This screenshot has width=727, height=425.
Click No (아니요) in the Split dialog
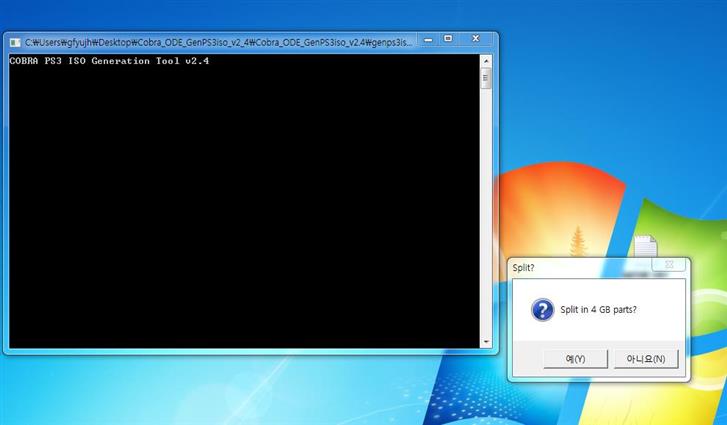[x=646, y=358]
